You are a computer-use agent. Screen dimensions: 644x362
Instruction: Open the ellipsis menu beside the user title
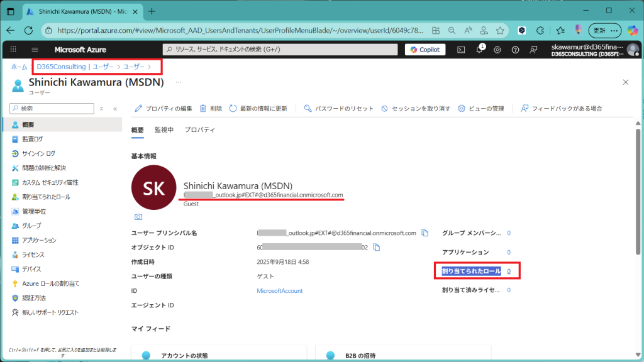(179, 82)
